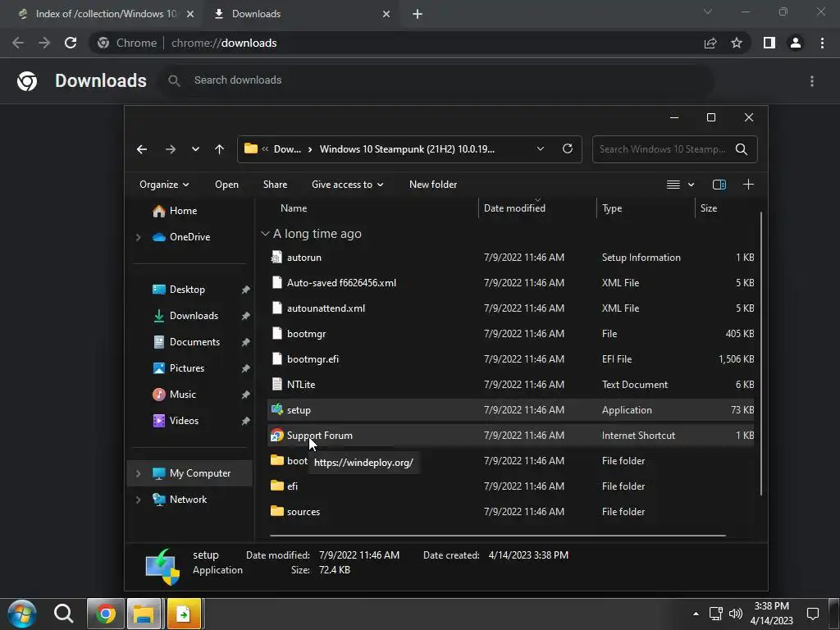Select Auto-saved f6626456.xml file
This screenshot has width=840, height=630.
click(x=510, y=283)
